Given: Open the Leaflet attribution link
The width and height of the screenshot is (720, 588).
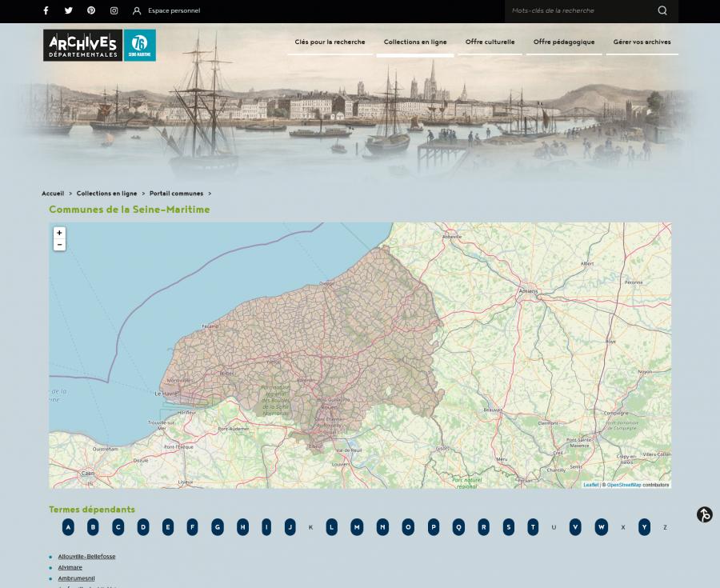Looking at the screenshot, I should pyautogui.click(x=590, y=485).
